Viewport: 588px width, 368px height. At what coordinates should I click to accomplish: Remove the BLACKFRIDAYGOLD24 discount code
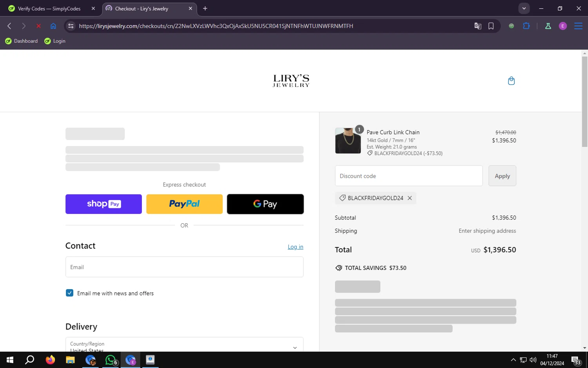(x=410, y=198)
